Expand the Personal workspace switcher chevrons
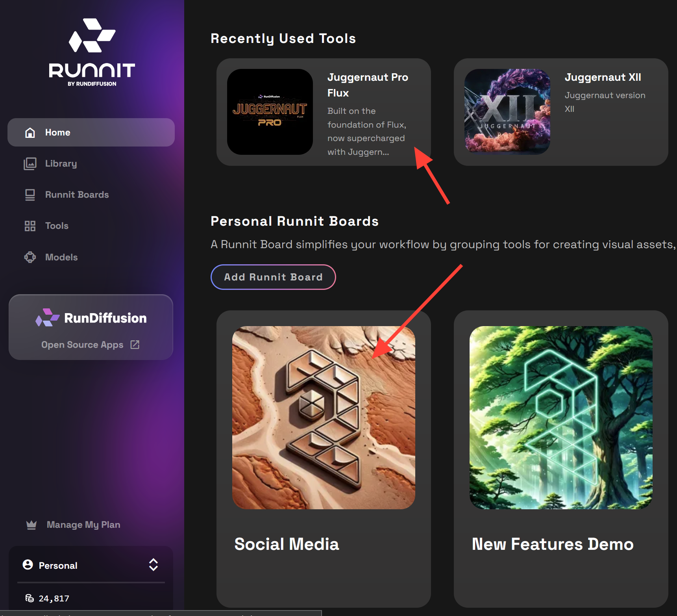This screenshot has width=677, height=616. [154, 565]
